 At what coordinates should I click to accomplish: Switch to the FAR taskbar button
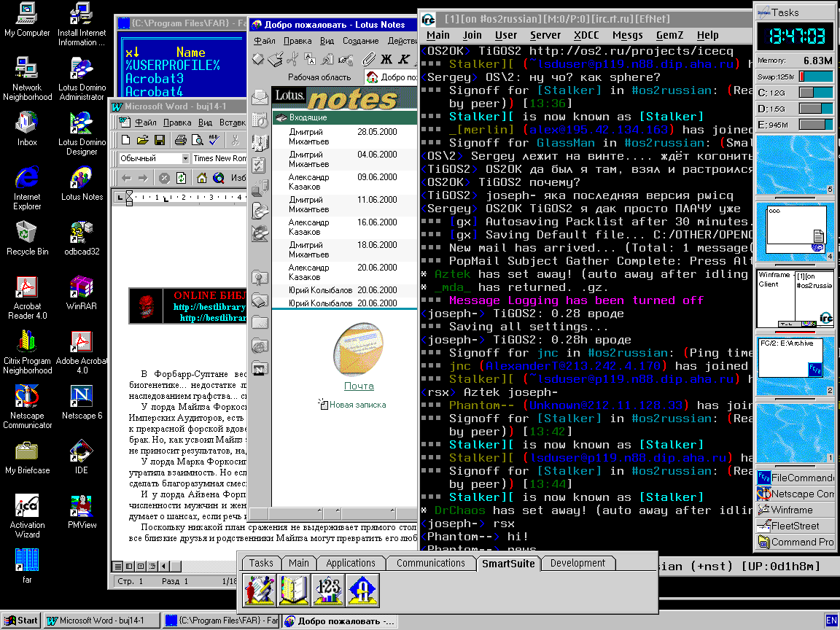[x=222, y=621]
